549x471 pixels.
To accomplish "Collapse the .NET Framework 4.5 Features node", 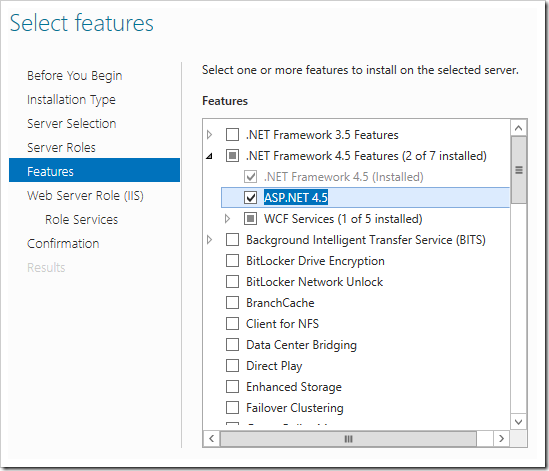I will pyautogui.click(x=209, y=156).
